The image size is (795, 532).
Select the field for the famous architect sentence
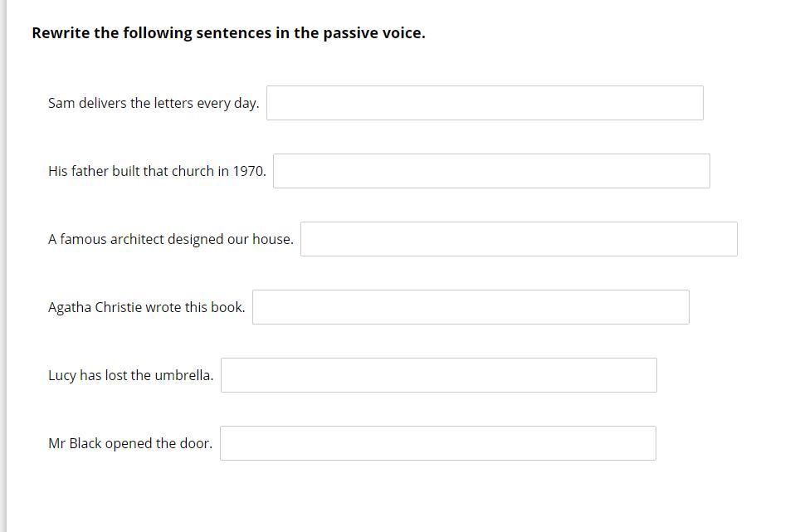(x=519, y=239)
